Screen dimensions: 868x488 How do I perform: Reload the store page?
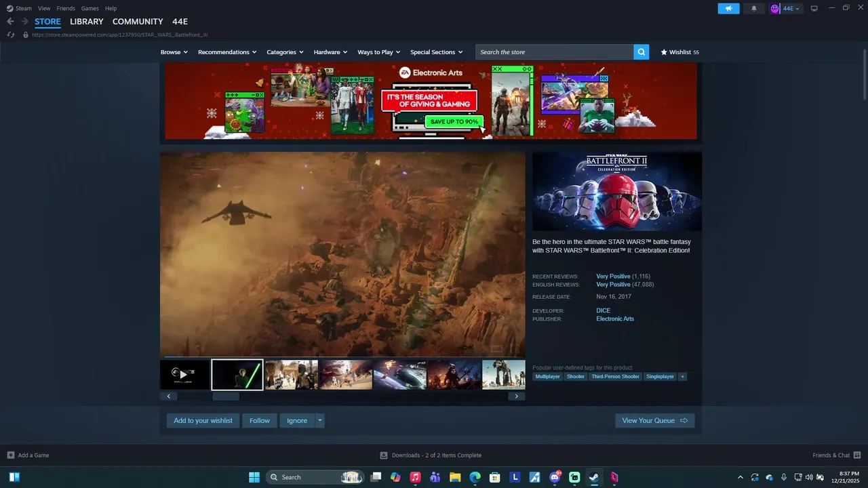tap(11, 35)
